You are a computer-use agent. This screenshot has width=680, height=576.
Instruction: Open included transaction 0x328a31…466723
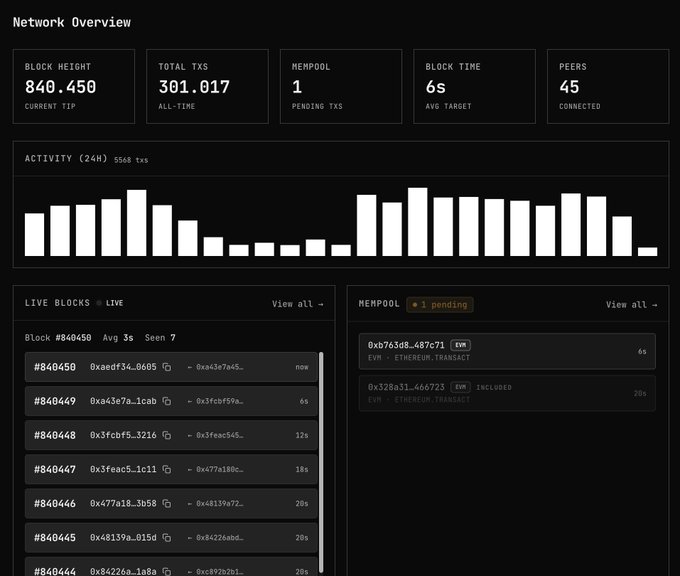click(x=507, y=393)
